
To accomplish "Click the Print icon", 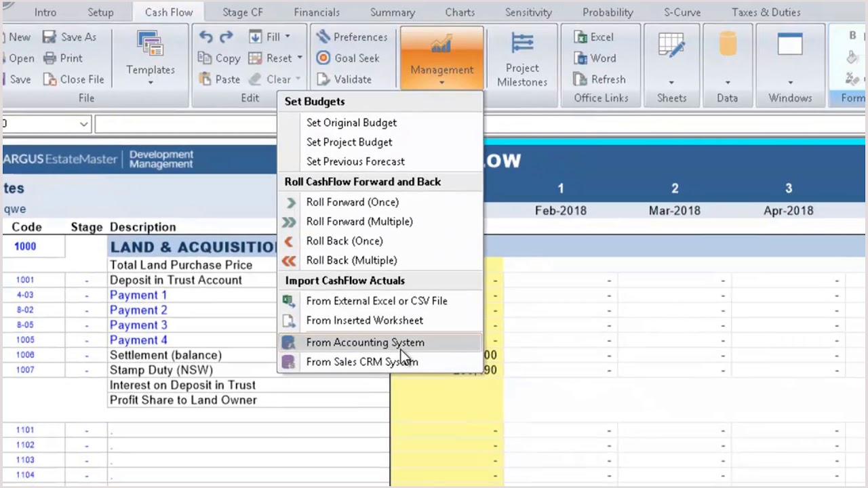I will click(x=50, y=58).
